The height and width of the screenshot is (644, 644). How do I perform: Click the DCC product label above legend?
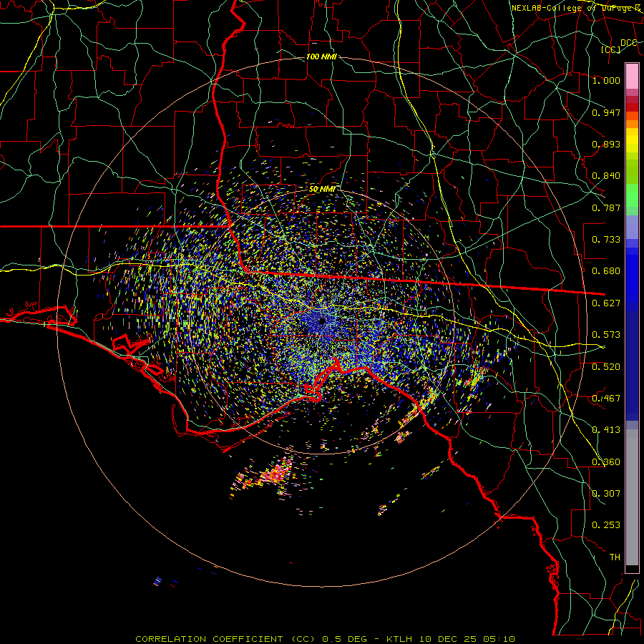click(x=628, y=43)
